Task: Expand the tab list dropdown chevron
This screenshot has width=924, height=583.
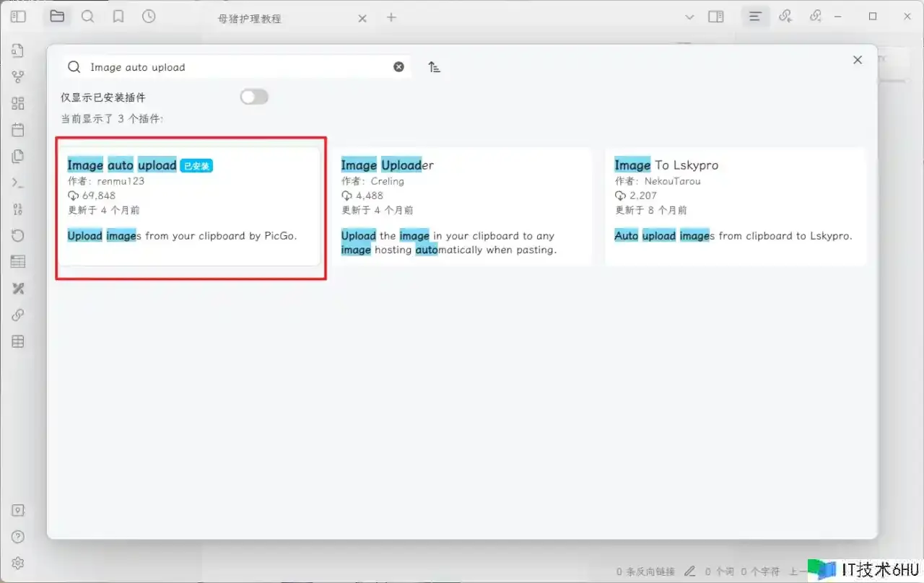Action: click(689, 17)
